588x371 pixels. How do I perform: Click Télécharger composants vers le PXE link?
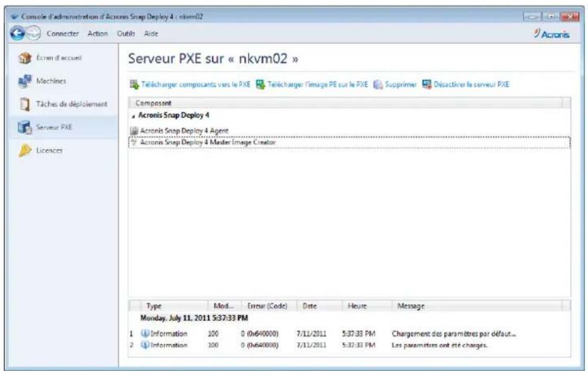click(196, 84)
